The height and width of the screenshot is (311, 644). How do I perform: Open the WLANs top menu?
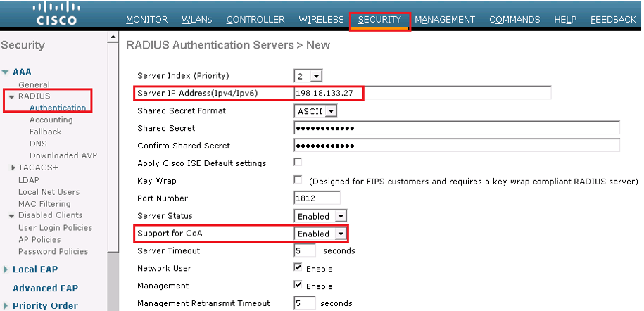pyautogui.click(x=197, y=20)
